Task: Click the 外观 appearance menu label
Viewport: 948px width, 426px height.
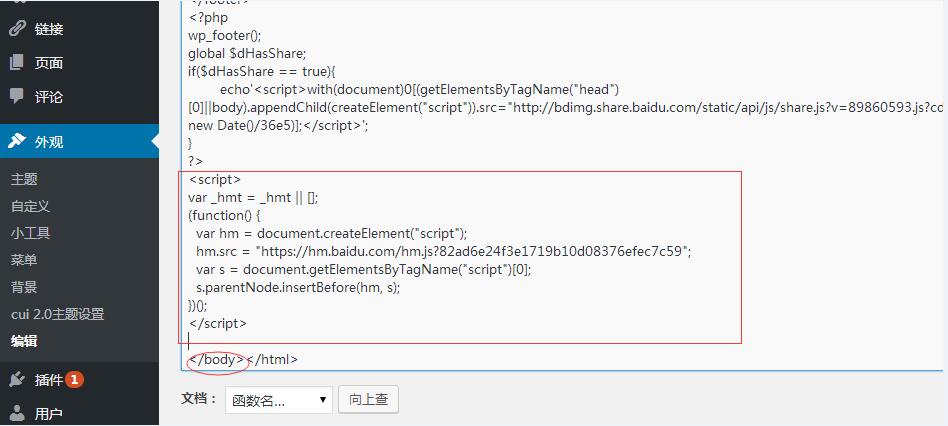Action: 49,142
